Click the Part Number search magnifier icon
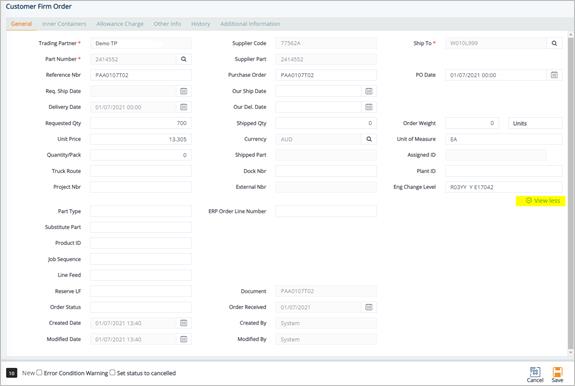Screen dimensions: 575x386 pyautogui.click(x=183, y=59)
